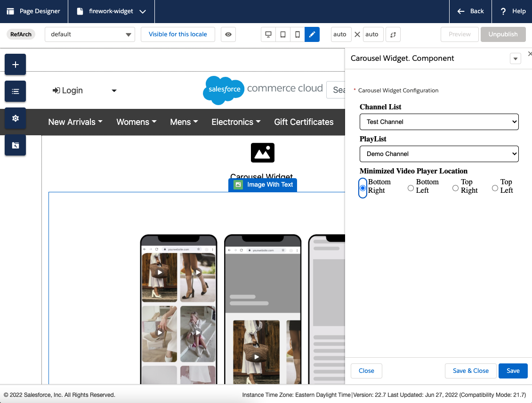This screenshot has width=532, height=403.
Task: Click in the viewport width auto field
Action: (x=341, y=34)
